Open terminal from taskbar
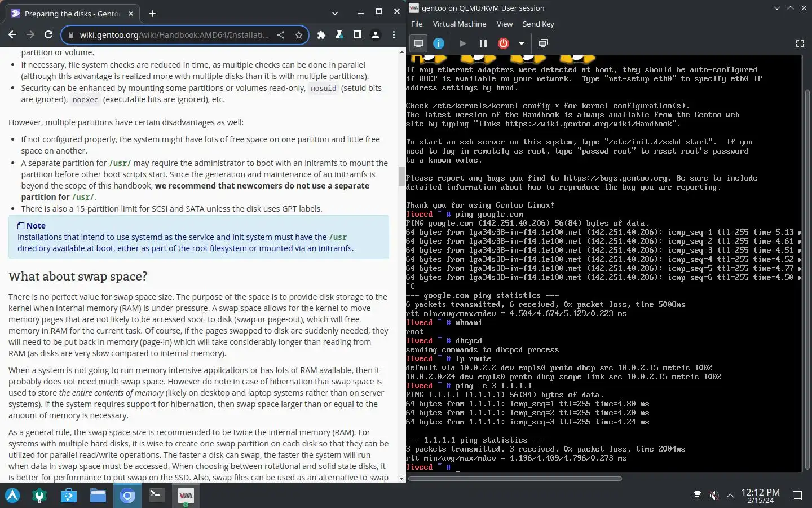 156,496
